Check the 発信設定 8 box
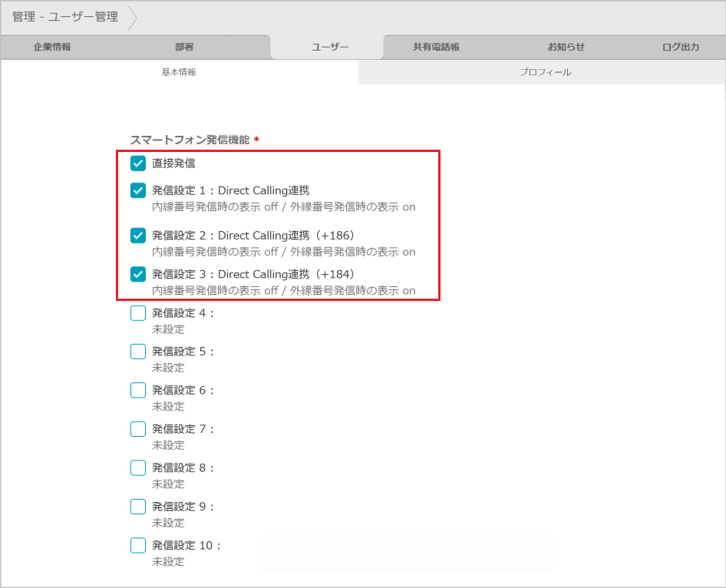726x588 pixels. click(138, 467)
